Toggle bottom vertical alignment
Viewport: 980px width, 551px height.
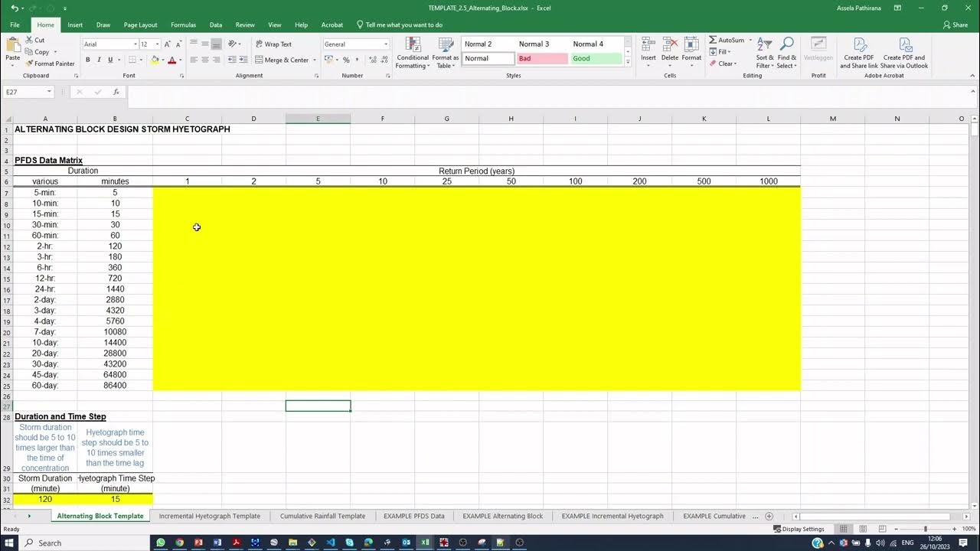[217, 44]
